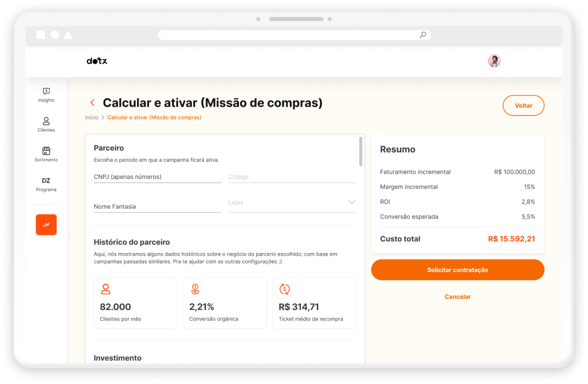Click Solicitar contratação button
This screenshot has height=384, width=588.
click(x=458, y=270)
